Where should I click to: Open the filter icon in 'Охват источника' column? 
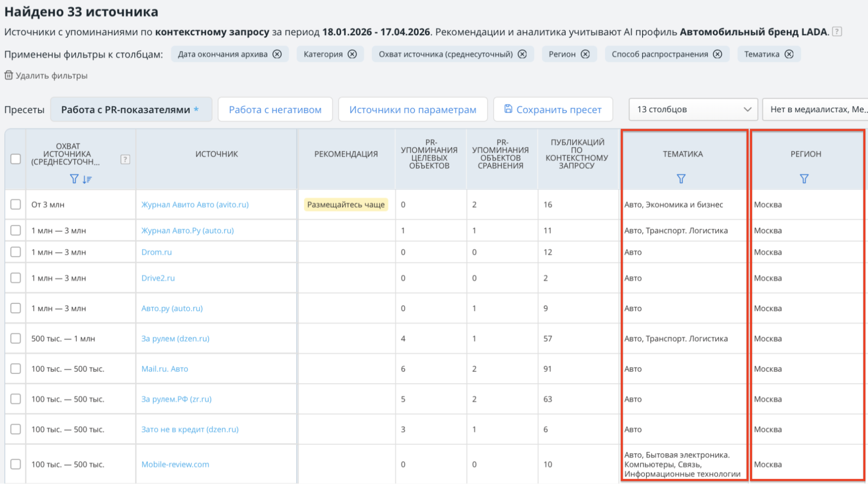coord(74,179)
